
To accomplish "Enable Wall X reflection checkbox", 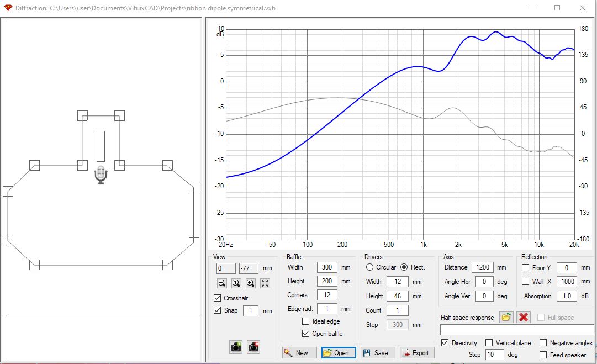I will pyautogui.click(x=525, y=281).
